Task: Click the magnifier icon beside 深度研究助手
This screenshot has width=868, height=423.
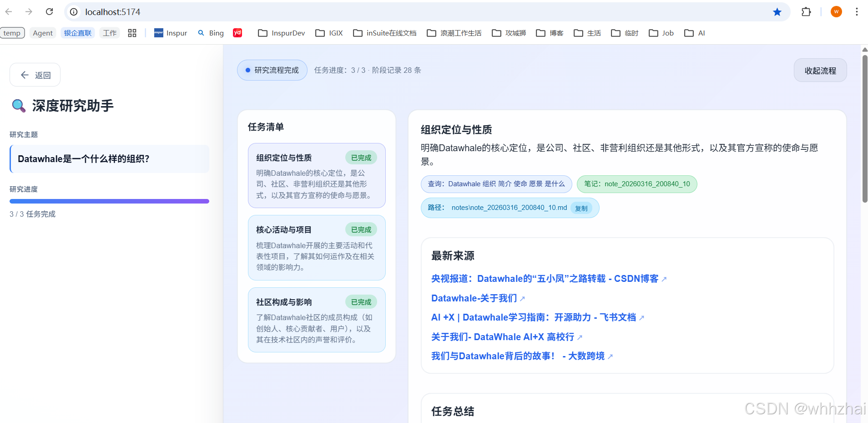Action: point(19,106)
